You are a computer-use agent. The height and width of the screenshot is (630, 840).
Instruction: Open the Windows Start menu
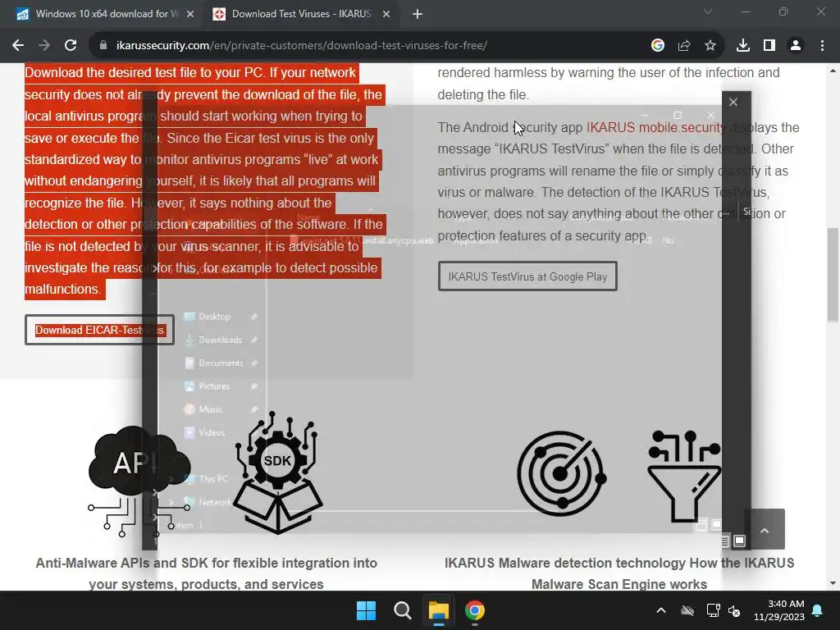click(x=367, y=610)
